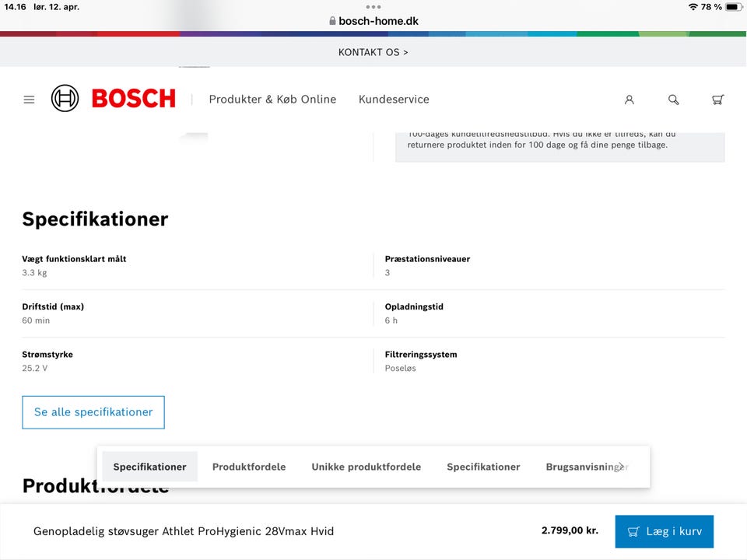Viewport: 747px width, 560px height.
Task: Open Produkter & Køb Online menu
Action: click(272, 100)
